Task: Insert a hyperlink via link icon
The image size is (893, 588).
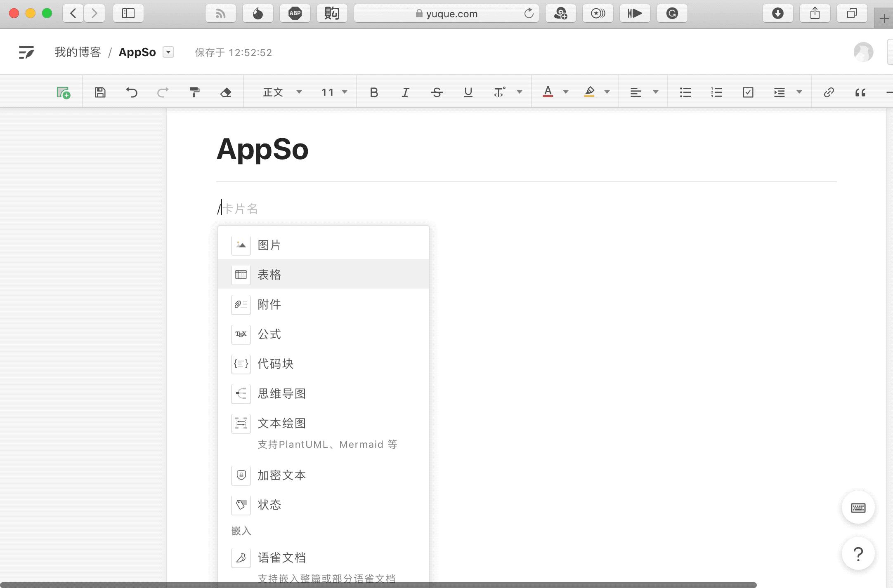Action: [x=829, y=92]
